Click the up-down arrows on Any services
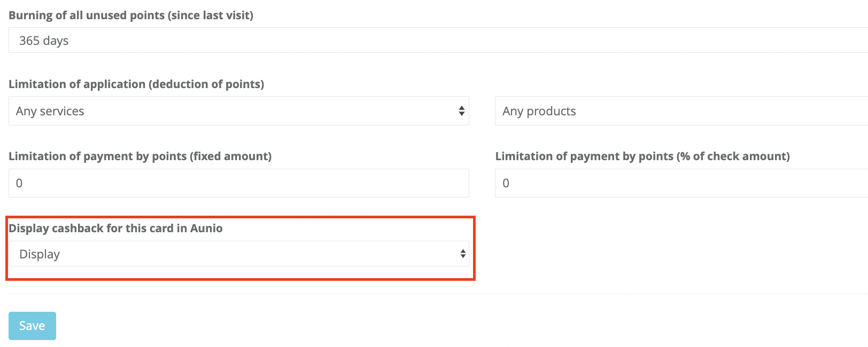 coord(462,111)
